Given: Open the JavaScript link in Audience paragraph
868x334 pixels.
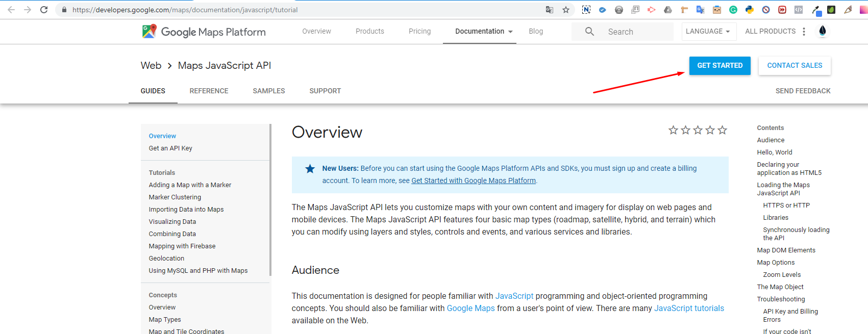Looking at the screenshot, I should click(514, 296).
